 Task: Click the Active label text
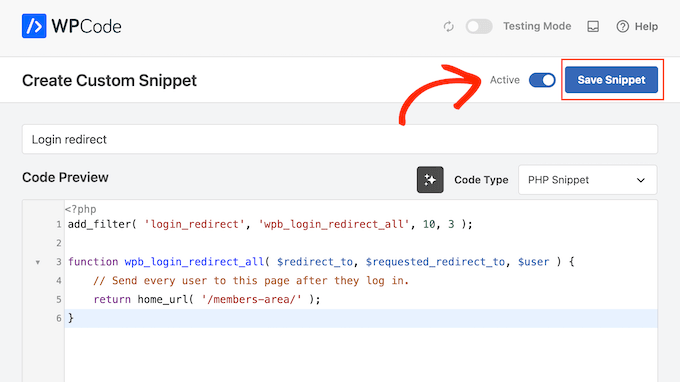pos(504,80)
